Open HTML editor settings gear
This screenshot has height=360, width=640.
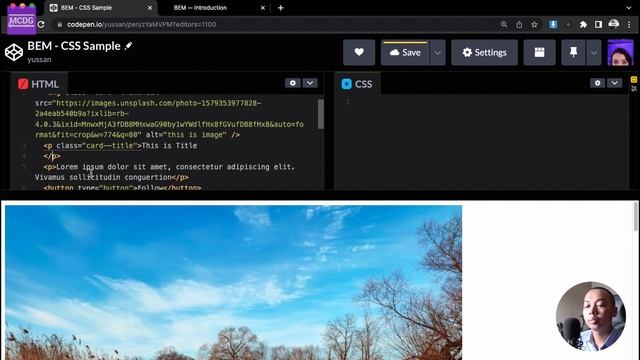pos(293,83)
